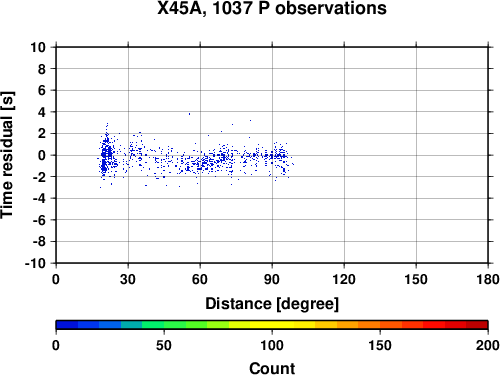Select the Distance [degree] axis label
Screen dimensions: 500x375
tap(272, 304)
